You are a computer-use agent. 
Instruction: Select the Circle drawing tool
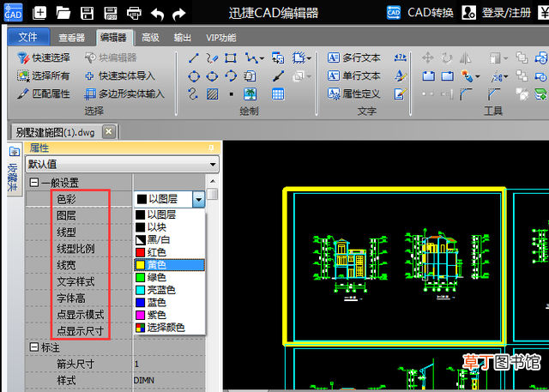click(x=194, y=76)
